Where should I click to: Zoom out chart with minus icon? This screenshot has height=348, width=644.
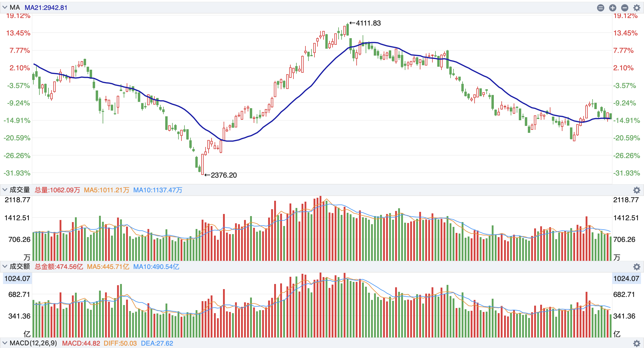[x=624, y=8]
